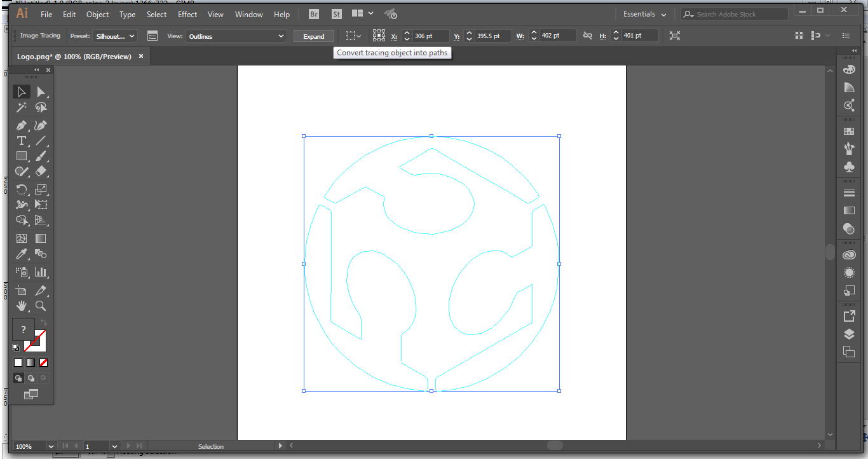The height and width of the screenshot is (459, 868).
Task: Select the Selection tool (black arrow)
Action: click(x=22, y=92)
